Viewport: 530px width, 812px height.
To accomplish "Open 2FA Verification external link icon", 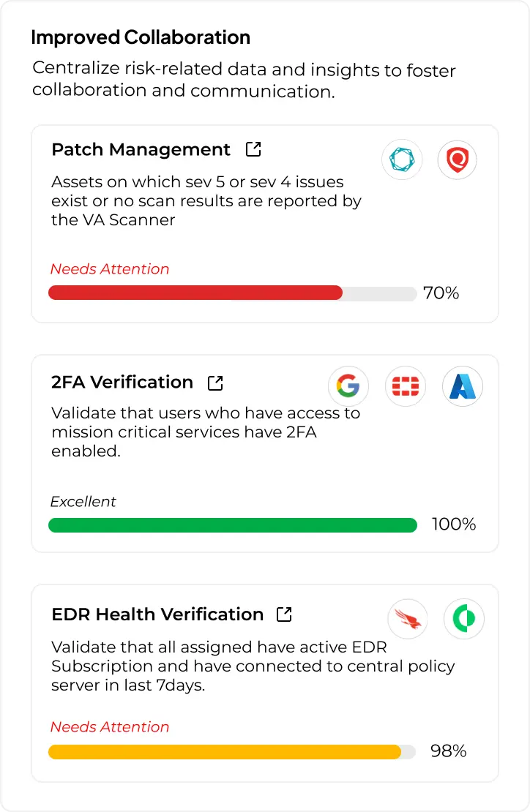I will 215,383.
